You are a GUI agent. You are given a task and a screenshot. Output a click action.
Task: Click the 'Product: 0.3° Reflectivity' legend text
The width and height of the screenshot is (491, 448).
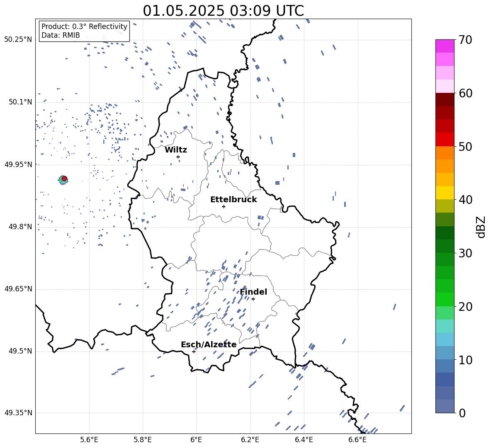pyautogui.click(x=84, y=26)
